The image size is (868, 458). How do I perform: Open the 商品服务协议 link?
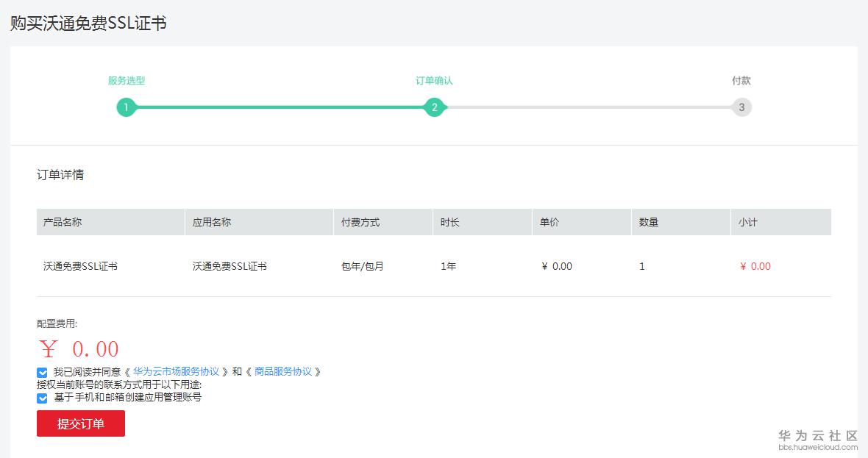283,371
